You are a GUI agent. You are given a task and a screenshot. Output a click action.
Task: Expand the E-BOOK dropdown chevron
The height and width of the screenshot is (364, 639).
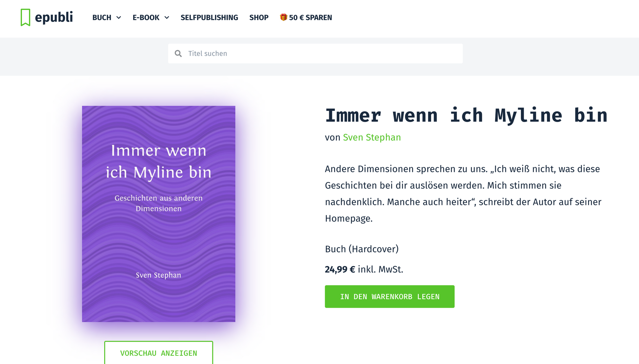pyautogui.click(x=167, y=18)
